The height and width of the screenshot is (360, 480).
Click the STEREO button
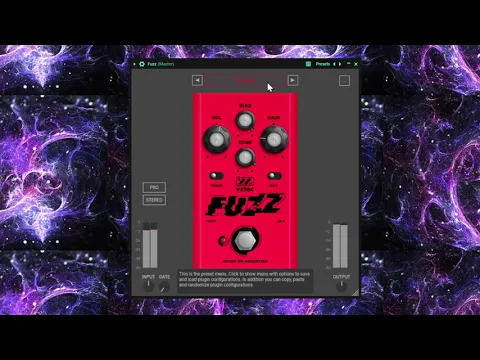pos(154,200)
